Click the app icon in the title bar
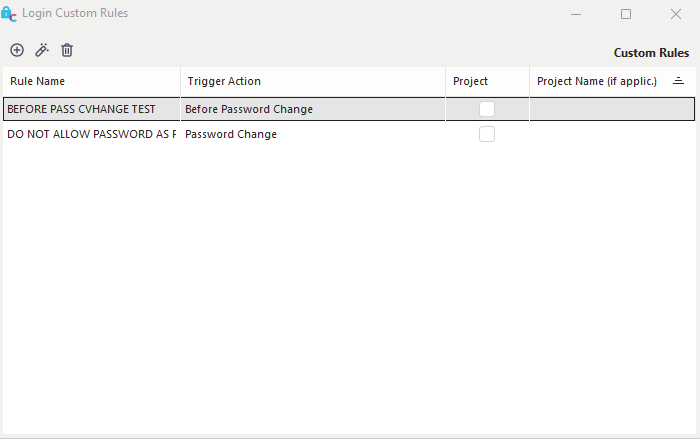 (9, 14)
